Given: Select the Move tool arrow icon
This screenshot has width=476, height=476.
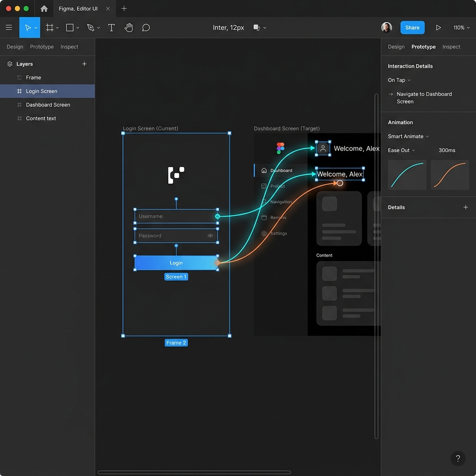Looking at the screenshot, I should point(27,27).
